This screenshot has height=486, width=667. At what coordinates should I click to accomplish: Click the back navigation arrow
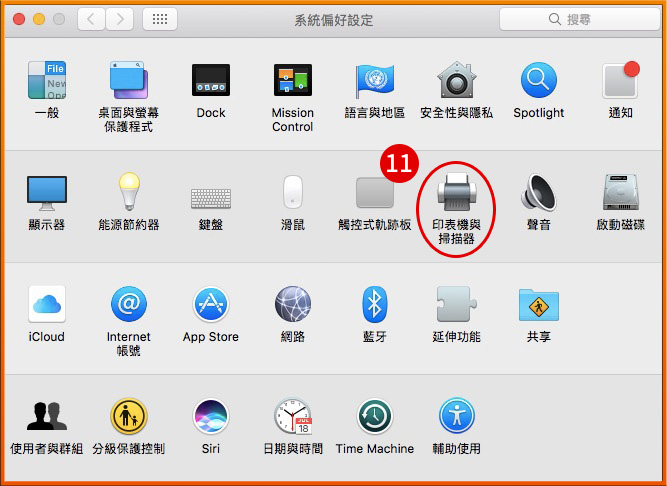click(x=91, y=19)
